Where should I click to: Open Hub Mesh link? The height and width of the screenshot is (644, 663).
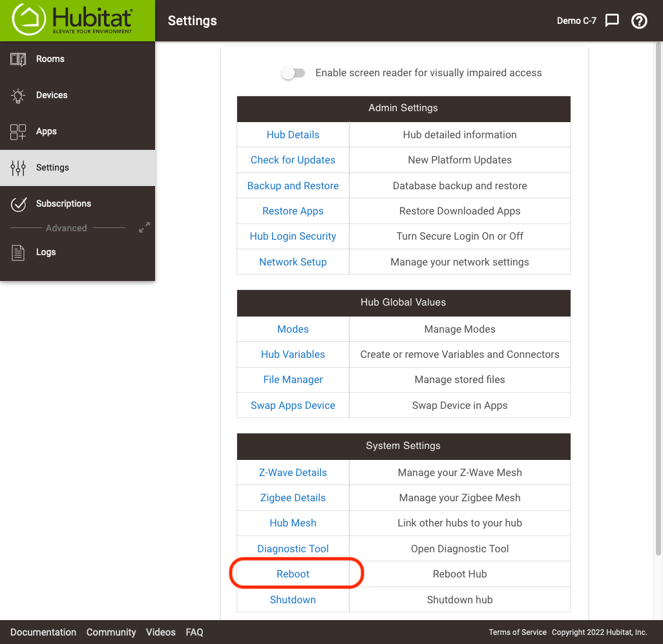tap(293, 523)
